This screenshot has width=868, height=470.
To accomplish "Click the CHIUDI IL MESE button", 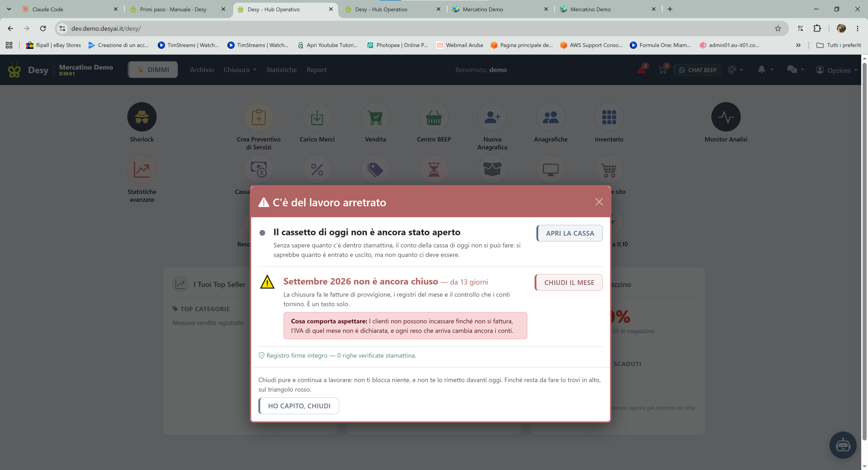I will tap(569, 282).
